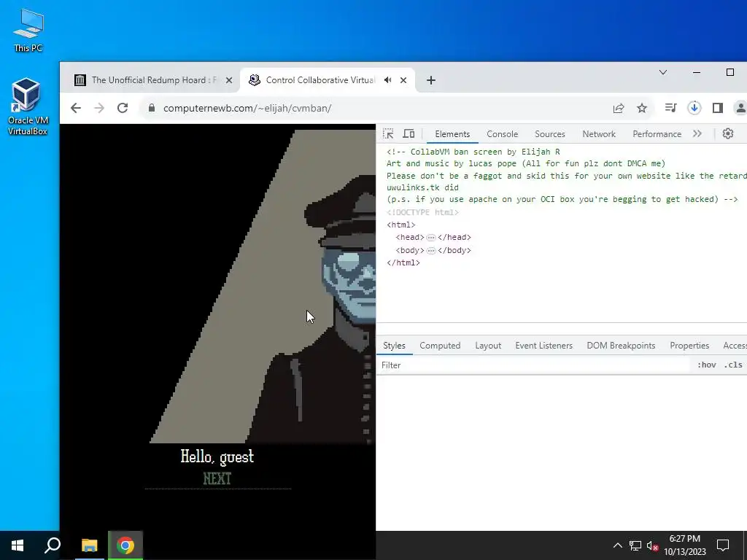Open the Computed pane tab
This screenshot has width=747, height=560.
point(440,346)
